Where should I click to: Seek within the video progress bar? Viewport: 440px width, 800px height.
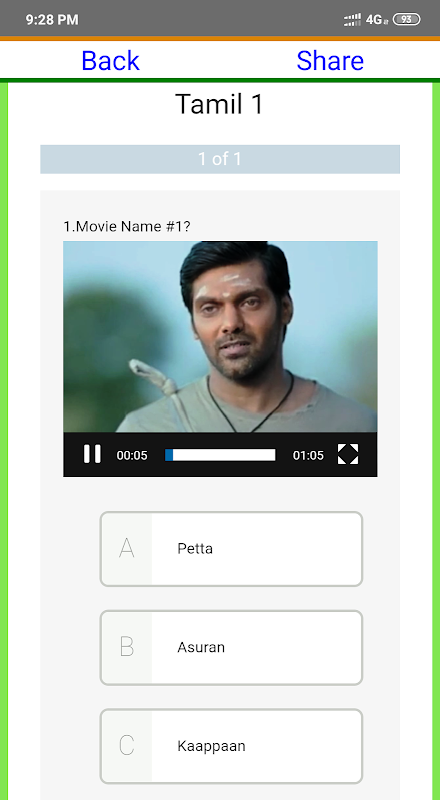[x=220, y=455]
